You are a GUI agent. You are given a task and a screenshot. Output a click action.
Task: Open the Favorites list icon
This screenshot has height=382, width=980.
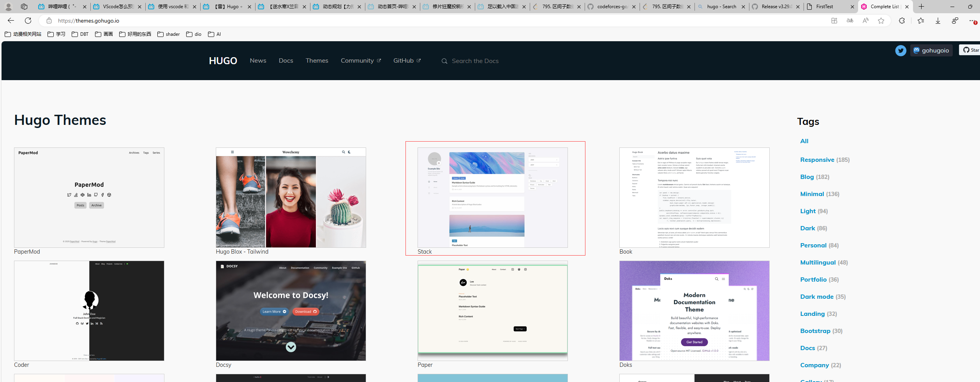920,21
